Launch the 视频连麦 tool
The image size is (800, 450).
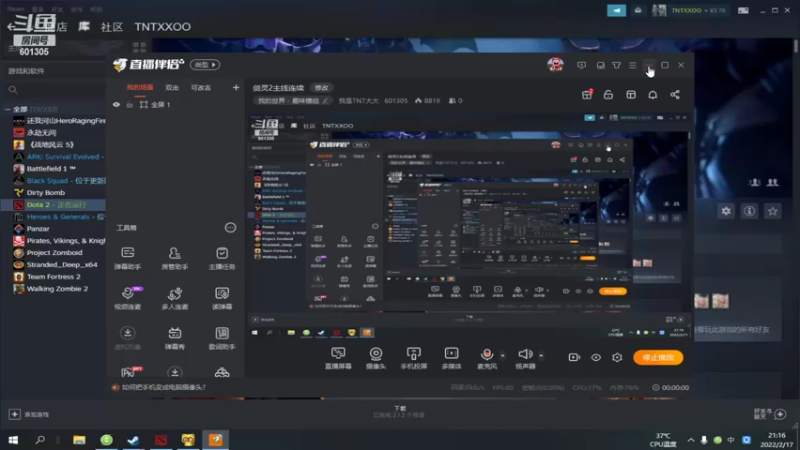point(128,297)
